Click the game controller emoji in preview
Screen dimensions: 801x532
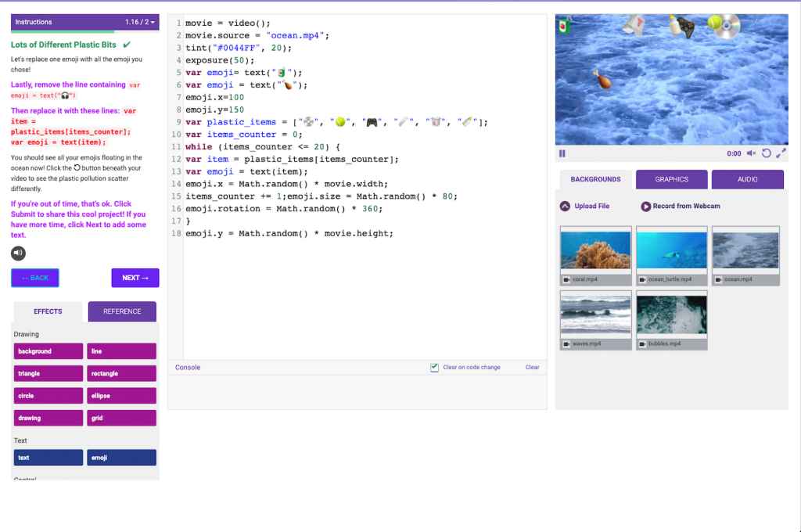pos(686,28)
